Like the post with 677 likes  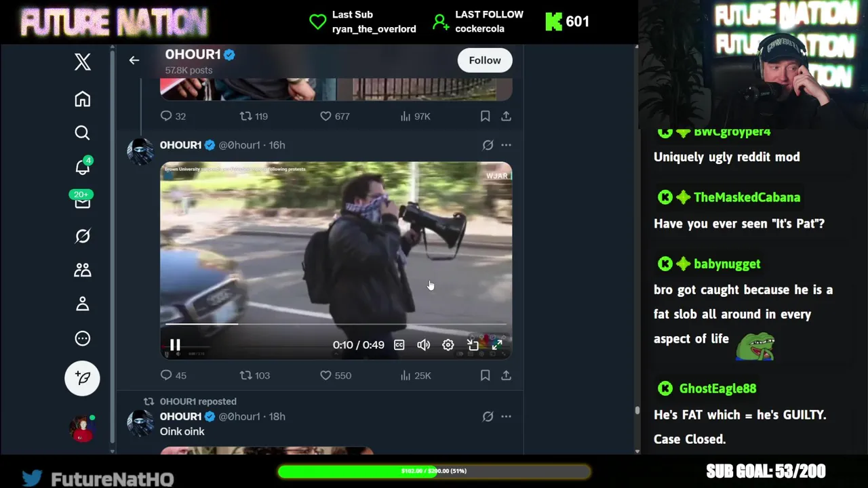(x=334, y=116)
